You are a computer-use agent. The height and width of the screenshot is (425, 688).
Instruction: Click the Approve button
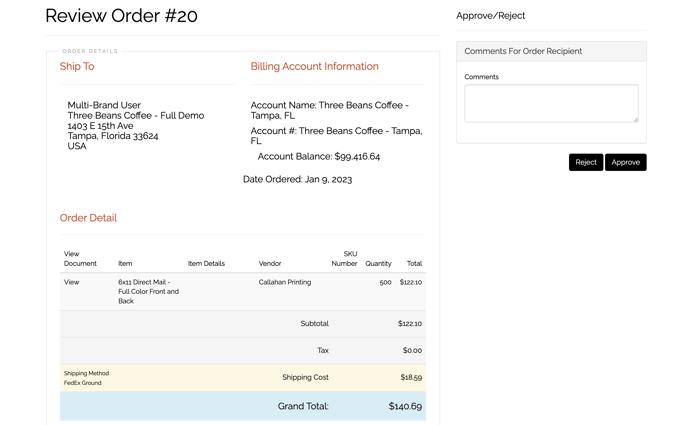coord(625,162)
